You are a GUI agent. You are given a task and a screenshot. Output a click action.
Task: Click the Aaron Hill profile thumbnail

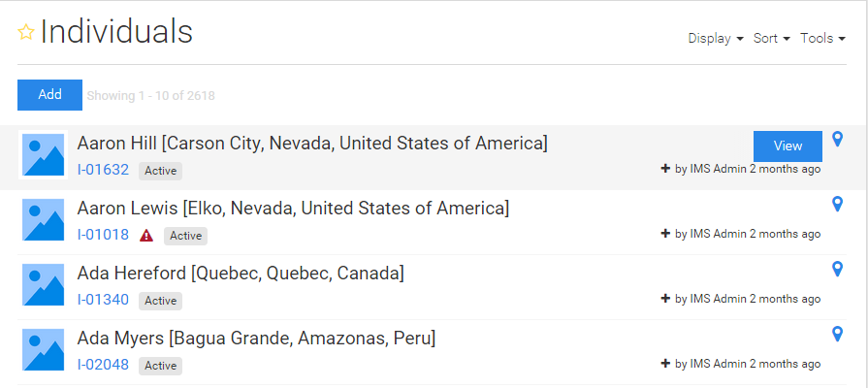tap(44, 154)
